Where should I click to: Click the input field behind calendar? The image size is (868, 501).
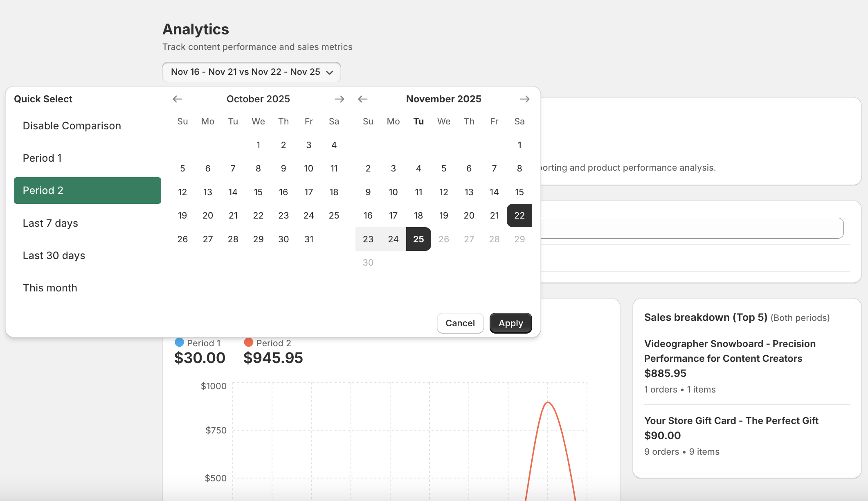tap(691, 228)
